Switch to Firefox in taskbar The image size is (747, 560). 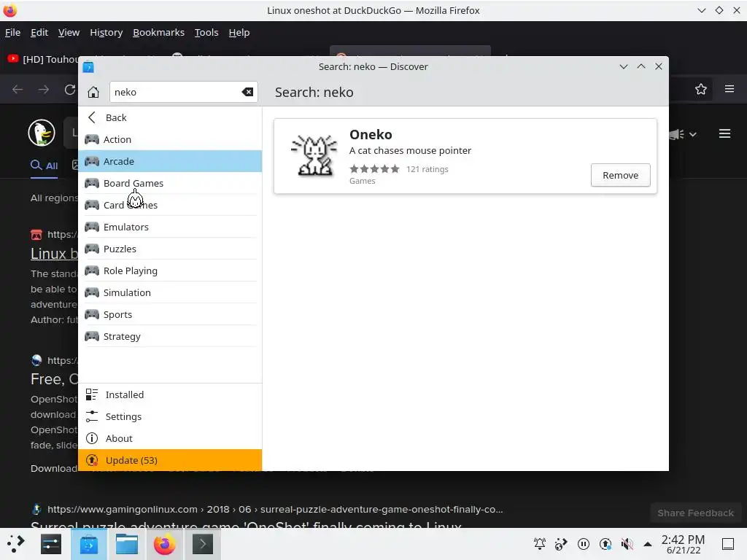pyautogui.click(x=165, y=544)
